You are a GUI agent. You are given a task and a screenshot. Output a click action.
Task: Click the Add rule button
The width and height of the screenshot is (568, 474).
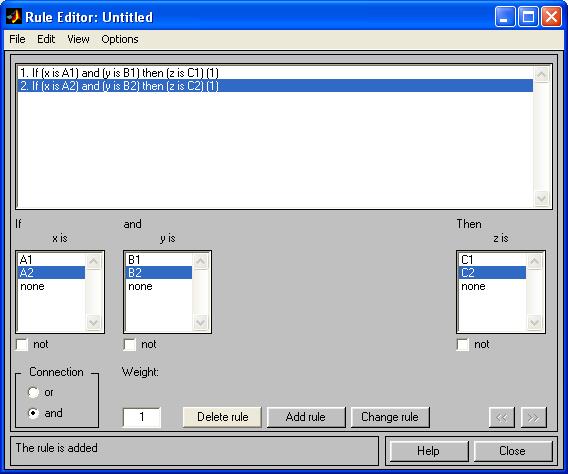(306, 417)
